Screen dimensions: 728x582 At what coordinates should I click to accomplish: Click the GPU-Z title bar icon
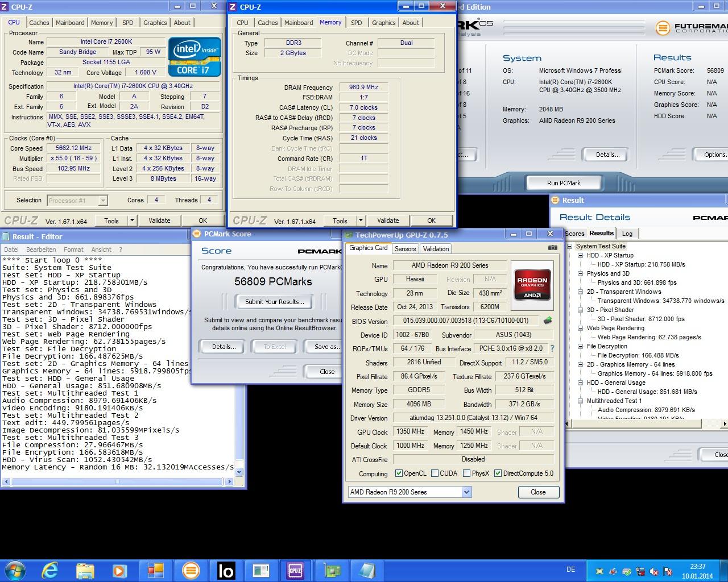click(349, 235)
